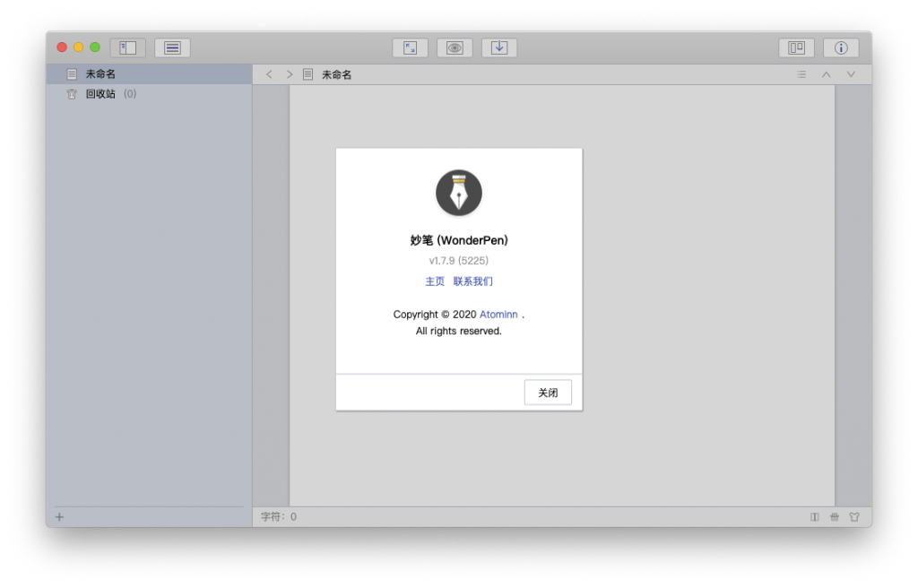Click the document icon in breadcrumb bar
Image resolution: width=918 pixels, height=588 pixels.
(308, 74)
